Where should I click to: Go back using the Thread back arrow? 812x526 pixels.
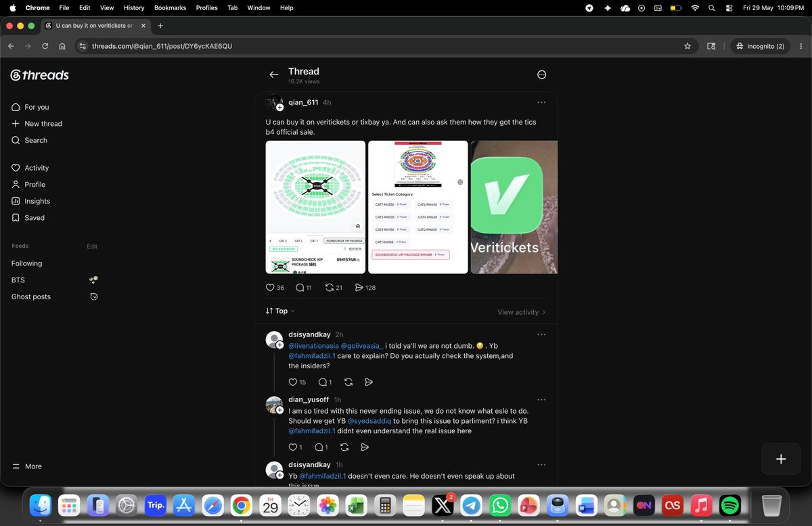coord(273,75)
